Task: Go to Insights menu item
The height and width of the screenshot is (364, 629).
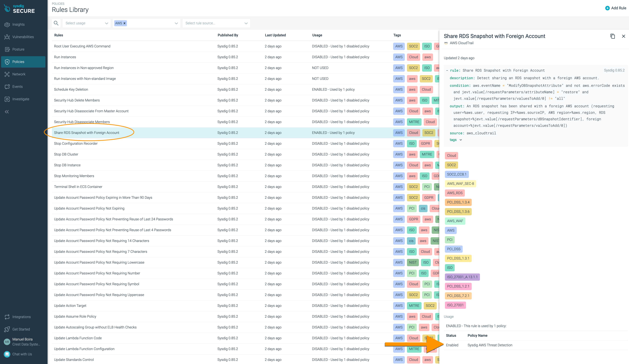Action: (x=19, y=24)
